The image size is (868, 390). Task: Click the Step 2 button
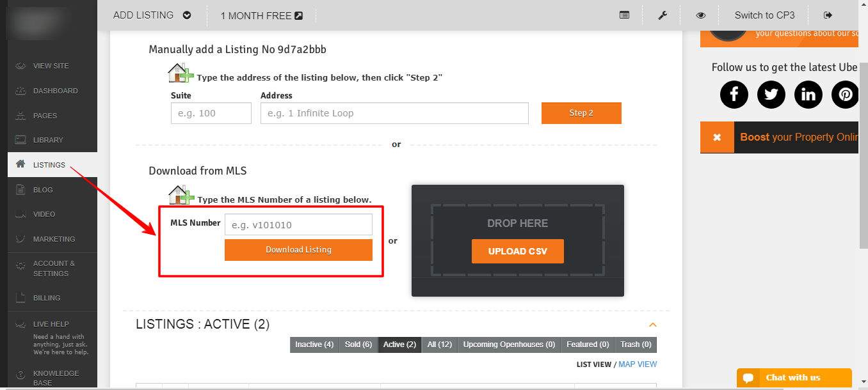[x=581, y=113]
